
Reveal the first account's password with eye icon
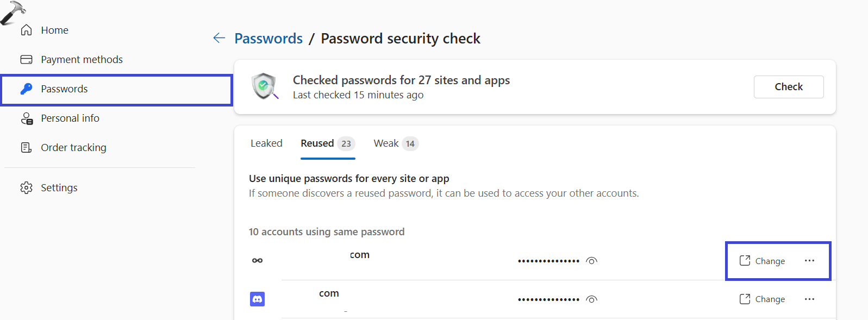pyautogui.click(x=592, y=261)
